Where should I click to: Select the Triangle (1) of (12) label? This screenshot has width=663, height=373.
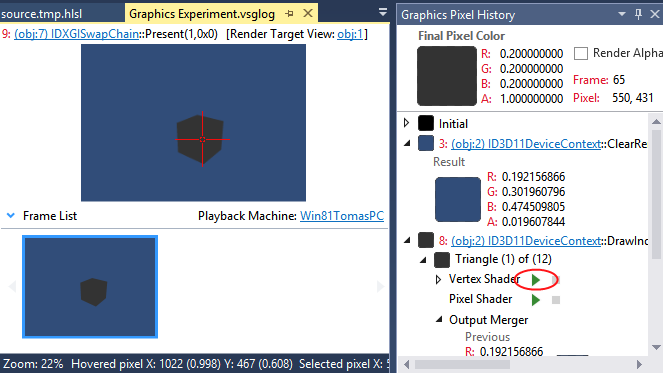[503, 259]
